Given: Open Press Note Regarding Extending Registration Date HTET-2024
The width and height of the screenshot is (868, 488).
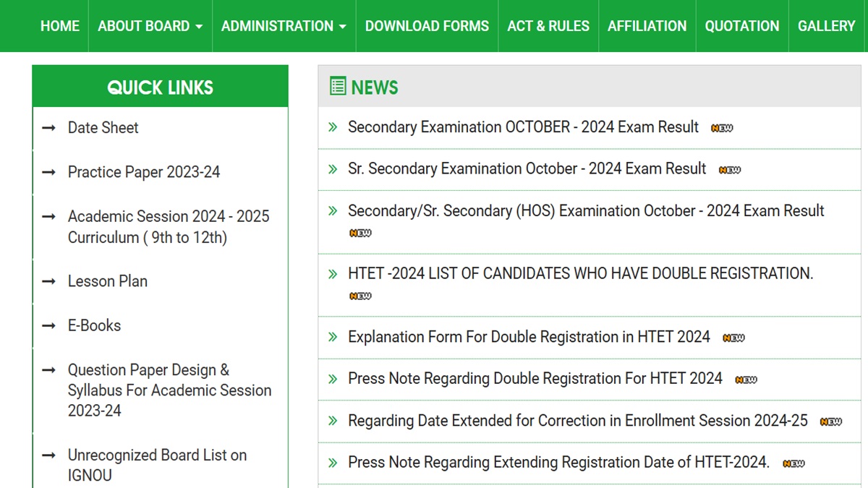Looking at the screenshot, I should click(x=558, y=463).
